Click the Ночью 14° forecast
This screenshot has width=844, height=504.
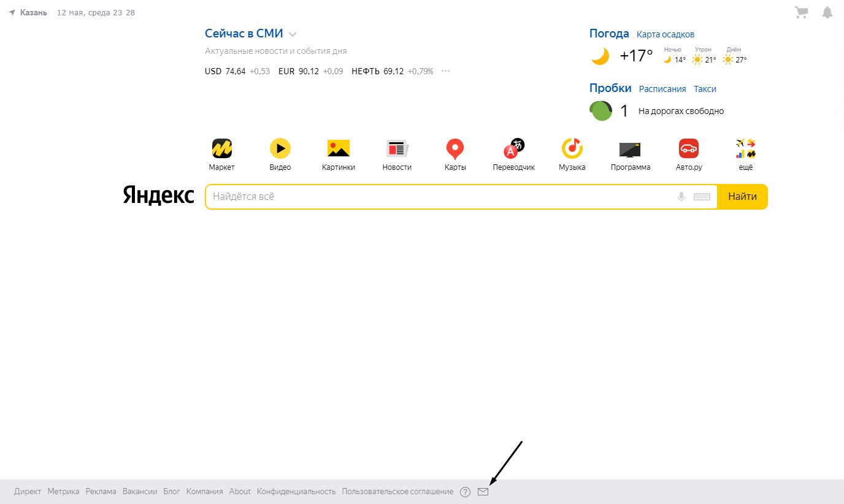(x=674, y=56)
